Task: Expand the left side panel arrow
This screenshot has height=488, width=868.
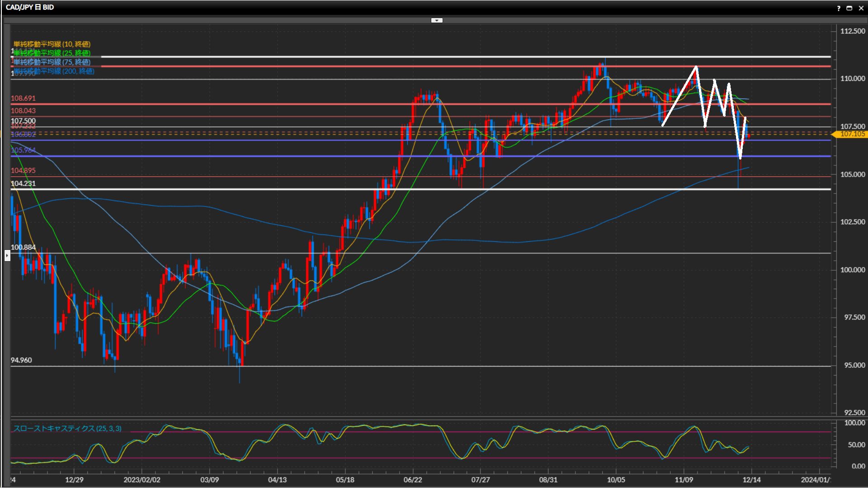Action: pyautogui.click(x=7, y=256)
